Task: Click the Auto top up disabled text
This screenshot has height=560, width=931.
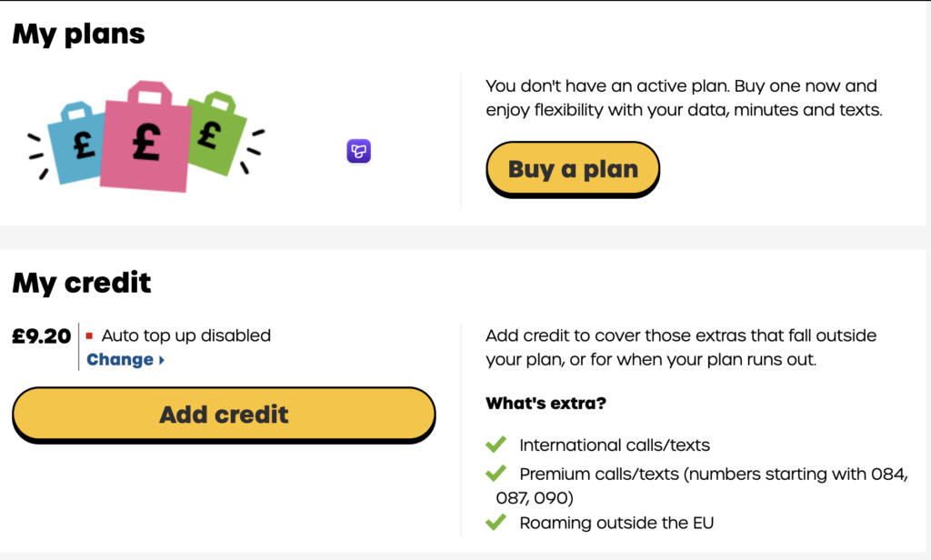Action: (x=185, y=335)
